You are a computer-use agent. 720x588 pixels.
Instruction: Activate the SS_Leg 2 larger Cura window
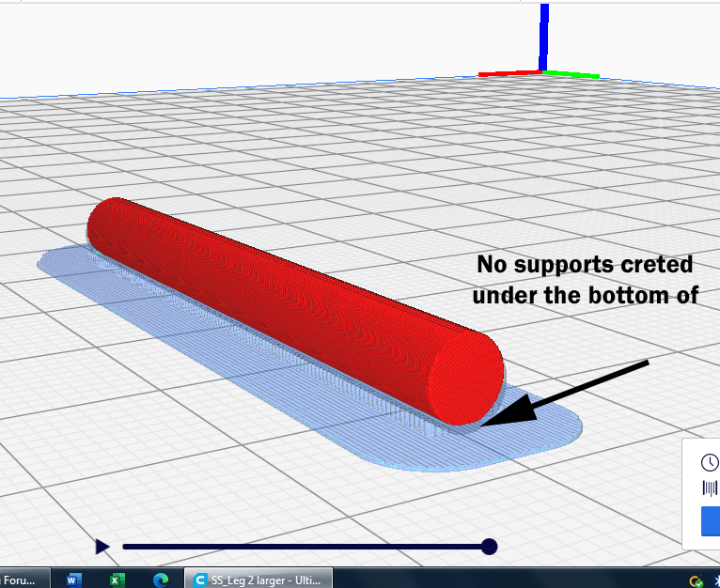point(263,580)
